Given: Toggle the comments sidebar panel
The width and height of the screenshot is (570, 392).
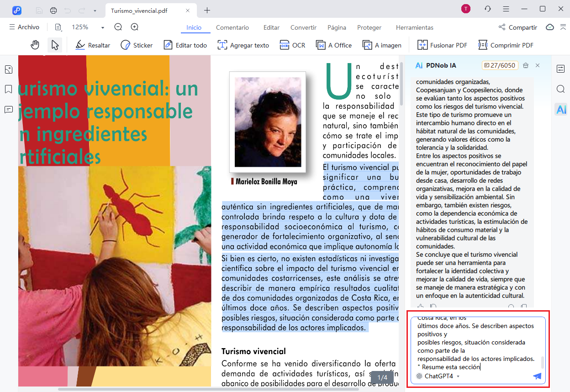Looking at the screenshot, I should pyautogui.click(x=8, y=109).
